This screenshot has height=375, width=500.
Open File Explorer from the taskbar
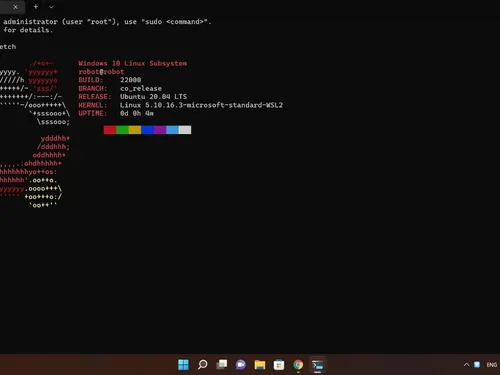pyautogui.click(x=260, y=365)
